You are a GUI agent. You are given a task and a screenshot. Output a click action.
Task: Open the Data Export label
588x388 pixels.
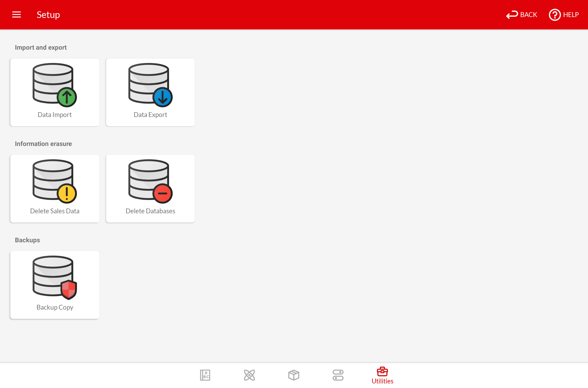150,114
